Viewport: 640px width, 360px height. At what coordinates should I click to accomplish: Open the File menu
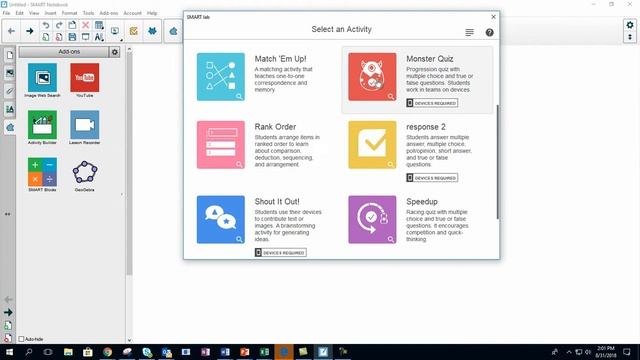pos(6,13)
